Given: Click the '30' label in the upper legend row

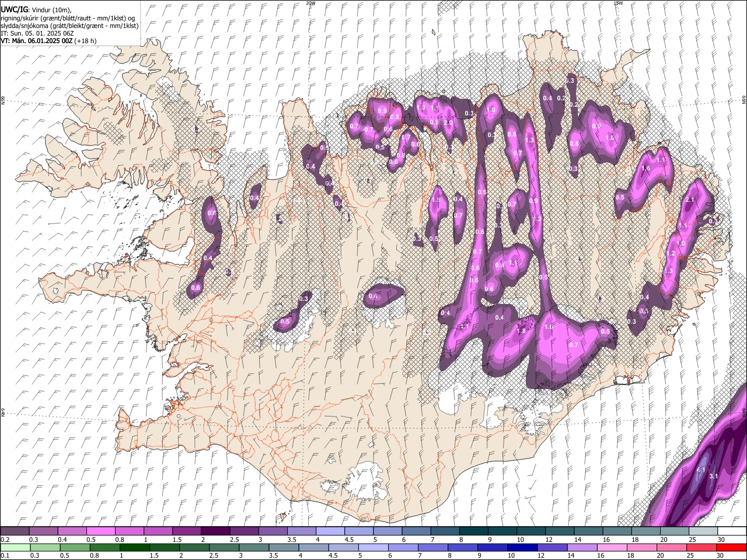Looking at the screenshot, I should pos(721,540).
